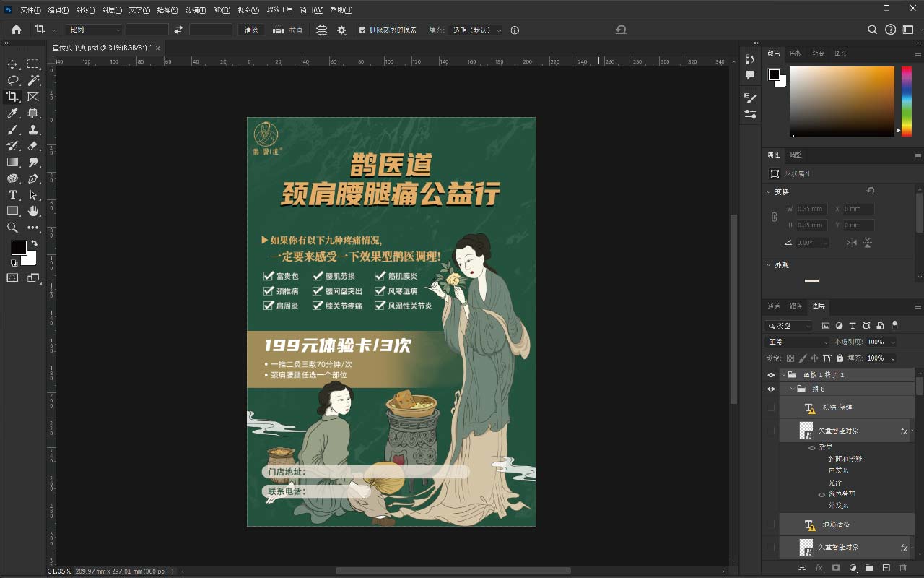The height and width of the screenshot is (578, 924).
Task: Pick the Eyedropper tool
Action: point(12,113)
